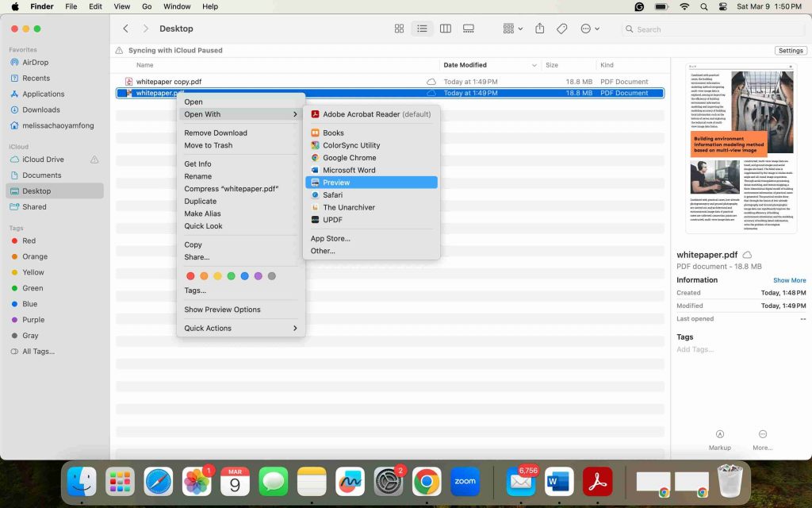The image size is (812, 508).
Task: Open the Share icon in the Finder toolbar
Action: coord(538,28)
